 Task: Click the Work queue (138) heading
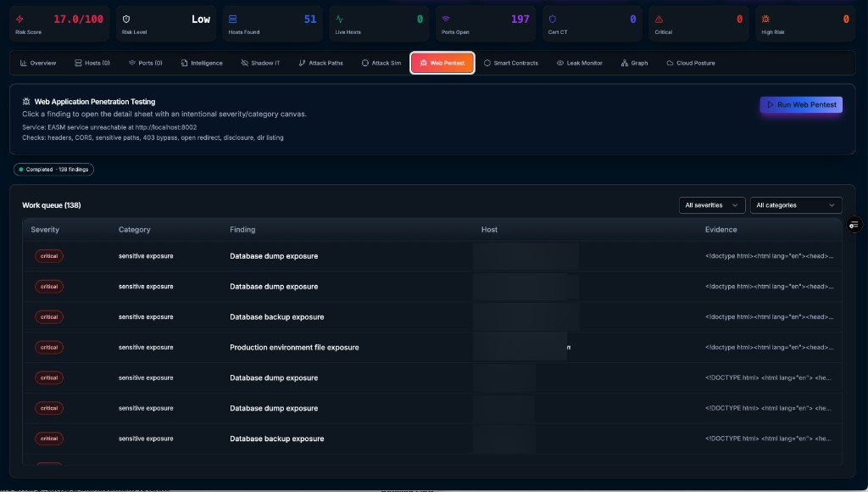click(x=52, y=205)
